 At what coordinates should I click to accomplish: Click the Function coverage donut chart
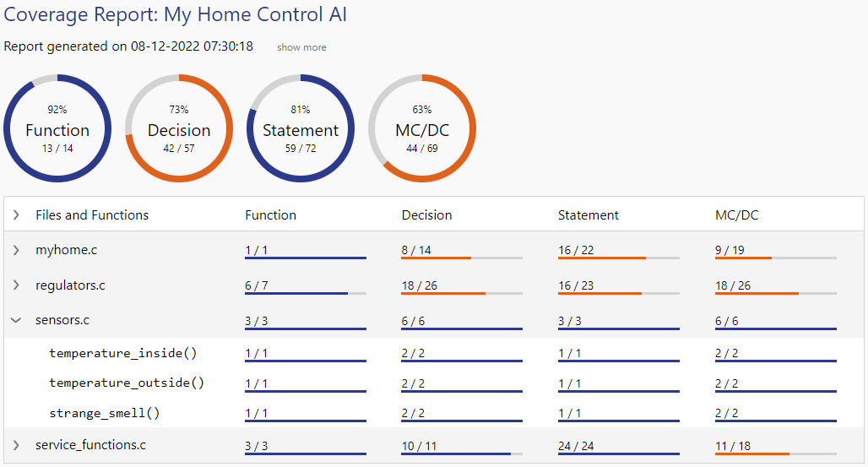coord(57,128)
